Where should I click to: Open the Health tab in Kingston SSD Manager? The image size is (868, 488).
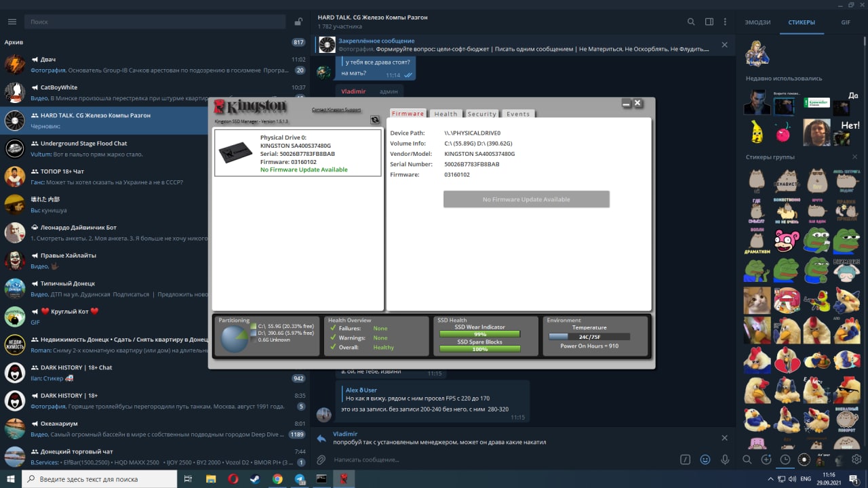(446, 114)
